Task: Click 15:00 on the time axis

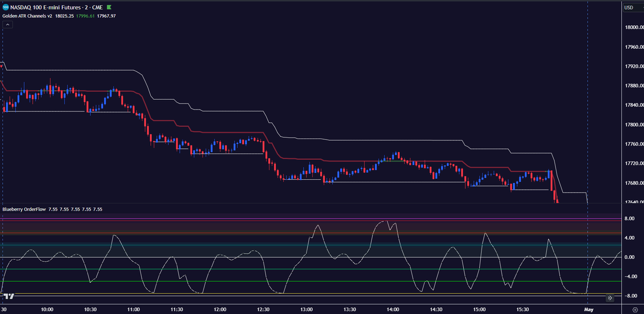Action: point(479,310)
